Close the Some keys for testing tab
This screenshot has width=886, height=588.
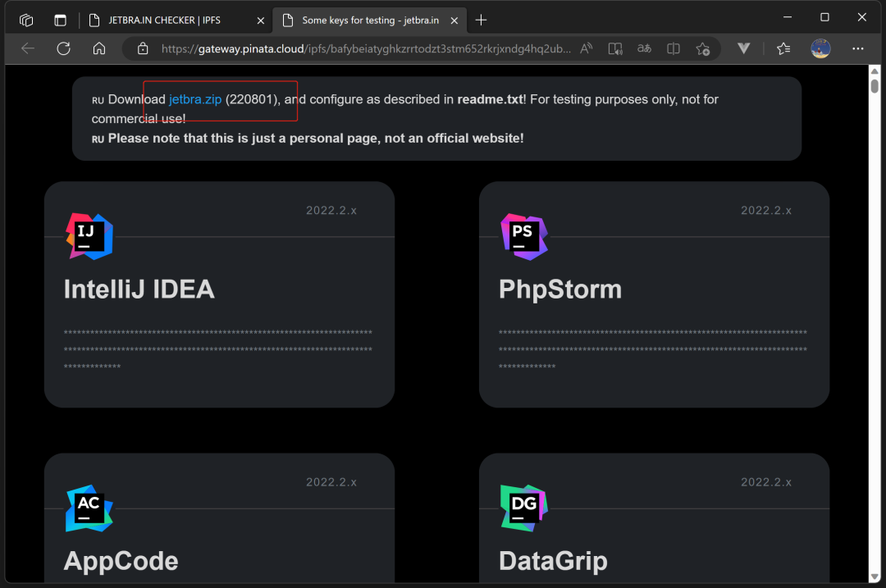tap(454, 21)
